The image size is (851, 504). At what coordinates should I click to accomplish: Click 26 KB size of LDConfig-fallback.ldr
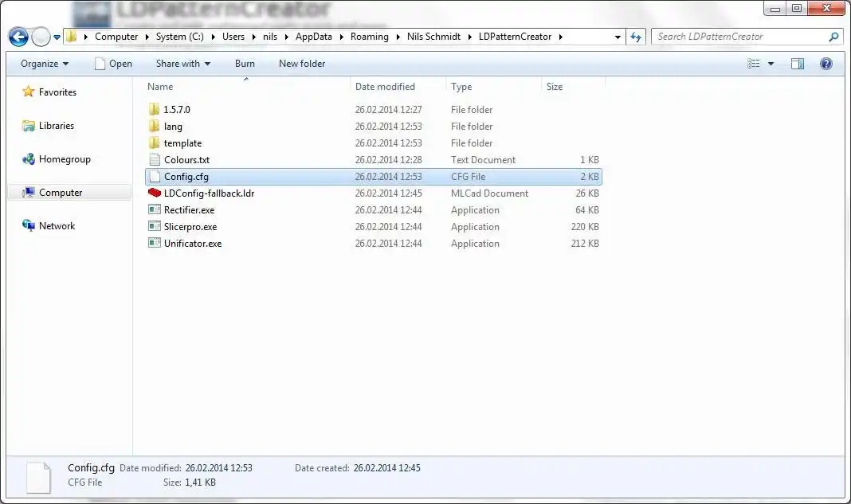[586, 193]
